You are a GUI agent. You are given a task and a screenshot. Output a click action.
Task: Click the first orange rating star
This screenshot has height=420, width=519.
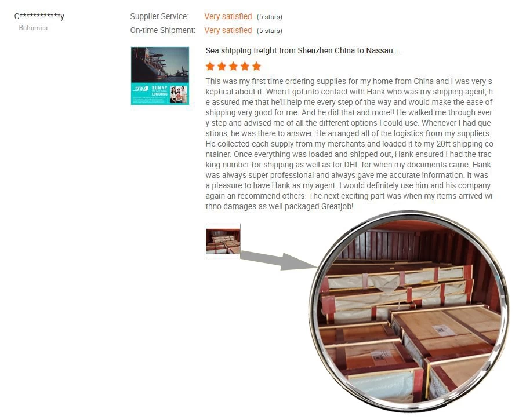[x=210, y=66]
